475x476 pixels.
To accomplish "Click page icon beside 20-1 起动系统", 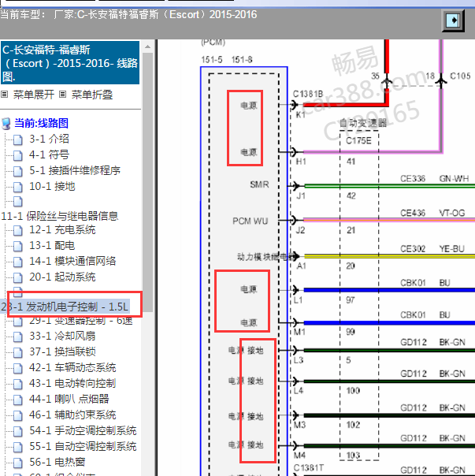I will pyautogui.click(x=18, y=278).
